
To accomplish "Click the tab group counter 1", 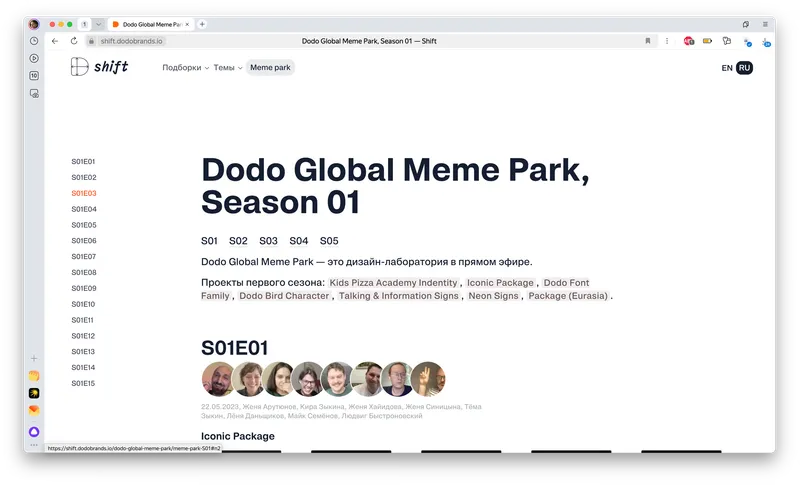I will 85,24.
